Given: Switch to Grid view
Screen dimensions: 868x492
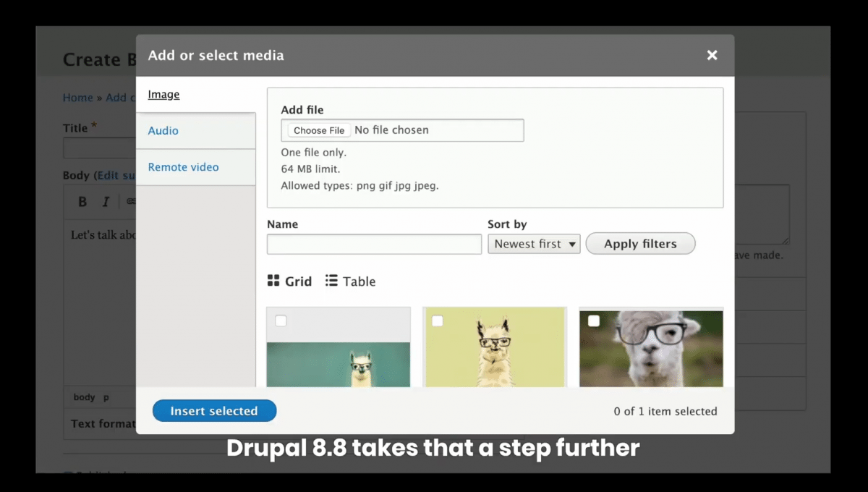Looking at the screenshot, I should pyautogui.click(x=289, y=281).
